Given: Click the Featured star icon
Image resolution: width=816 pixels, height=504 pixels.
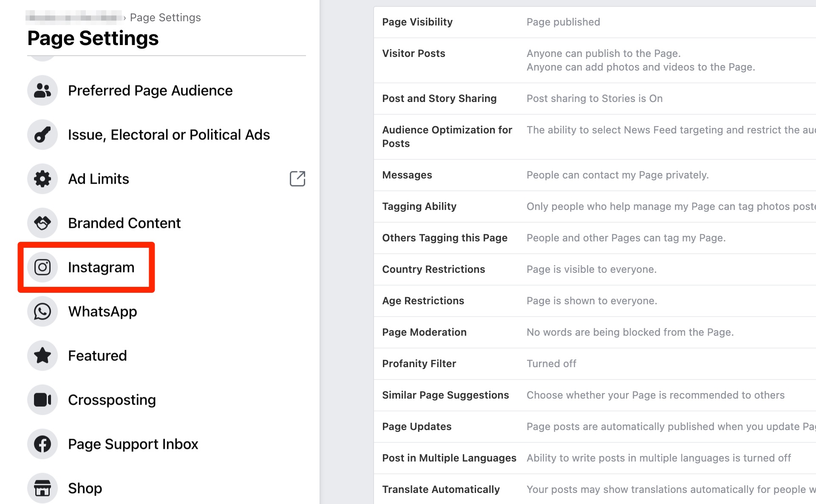Looking at the screenshot, I should click(42, 356).
